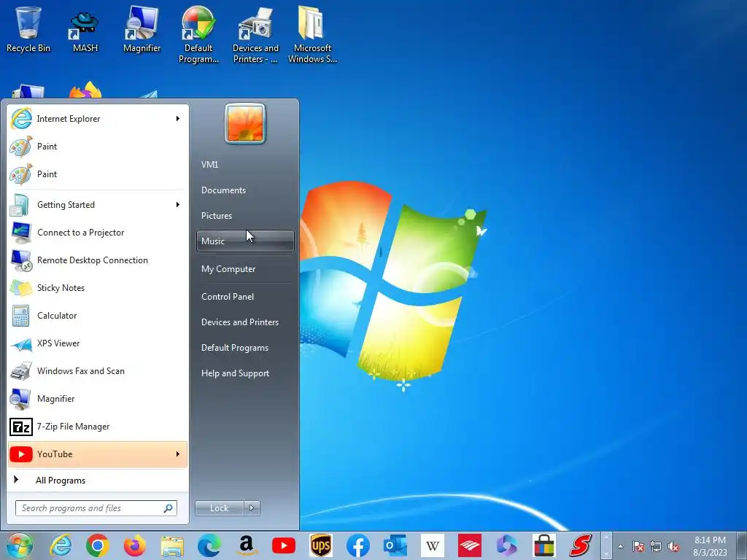Open the Default Programs desktop shortcut
The image size is (747, 560).
click(x=198, y=34)
